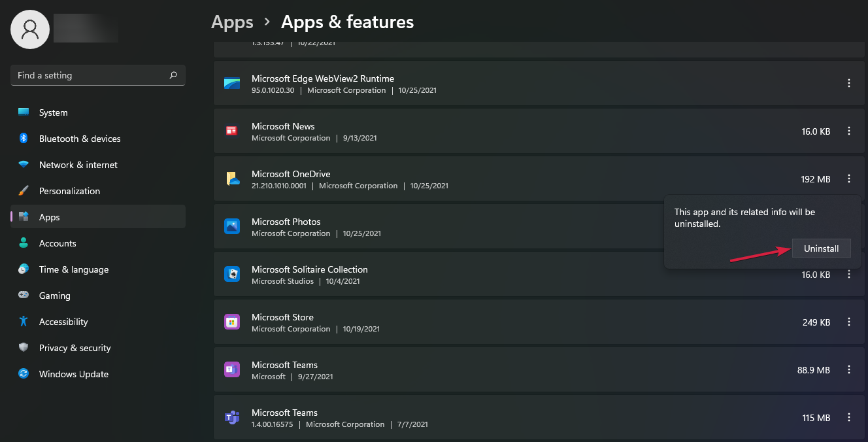Click the Bluetooth icon in sidebar
This screenshot has height=442, width=868.
pyautogui.click(x=24, y=139)
